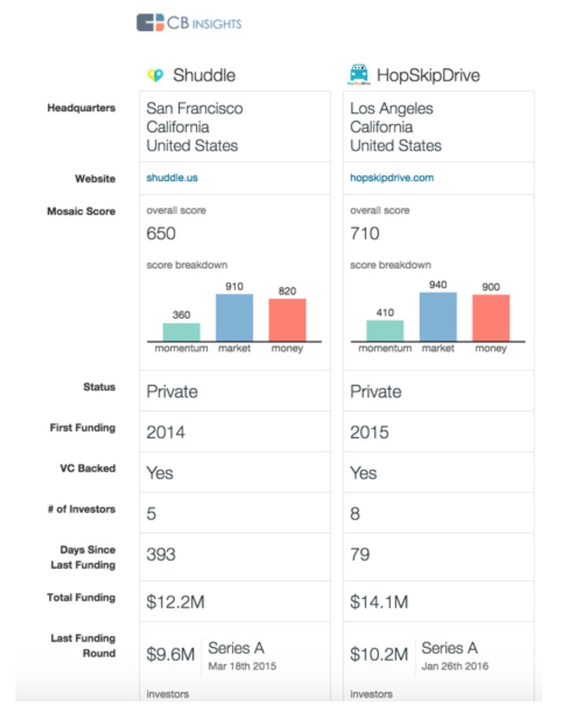Click the Shuddle heart logo icon
Screen dimensions: 563x728
156,75
